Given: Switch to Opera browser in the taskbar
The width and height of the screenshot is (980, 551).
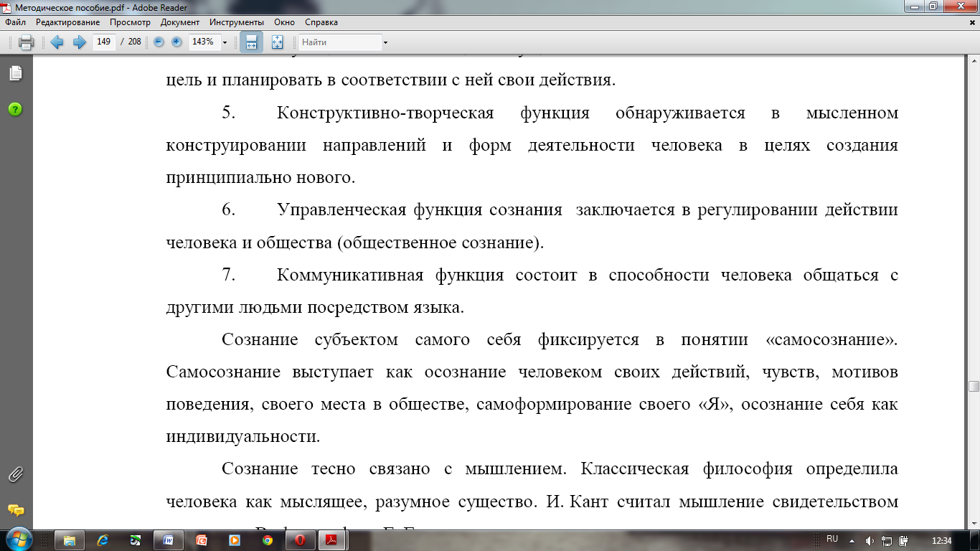Looking at the screenshot, I should click(301, 540).
